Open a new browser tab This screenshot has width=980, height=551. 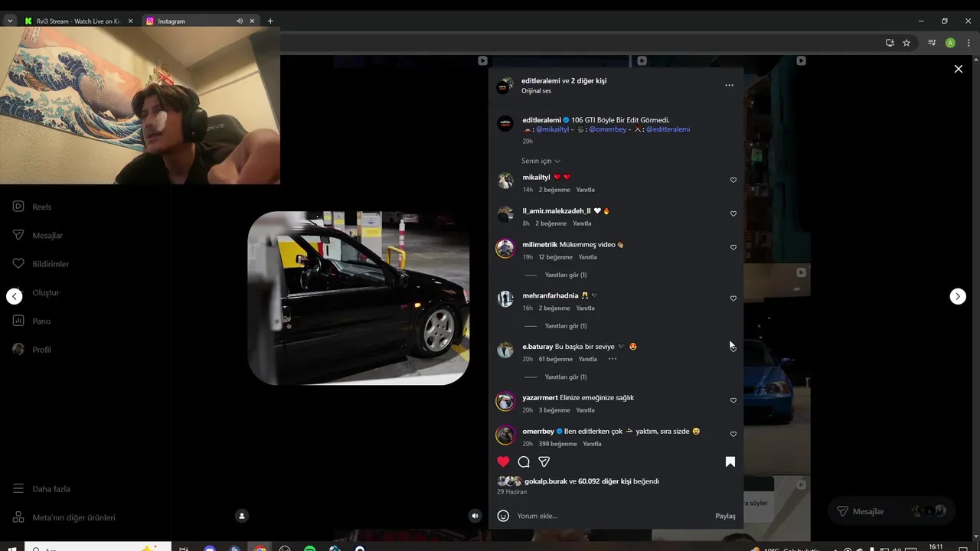[270, 21]
